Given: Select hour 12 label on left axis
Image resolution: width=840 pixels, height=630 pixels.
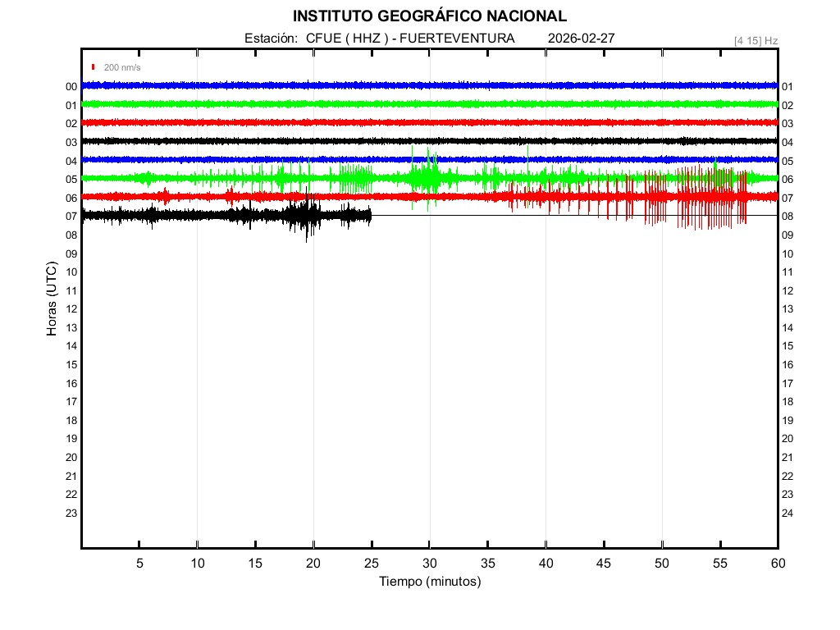Looking at the screenshot, I should pyautogui.click(x=71, y=309).
